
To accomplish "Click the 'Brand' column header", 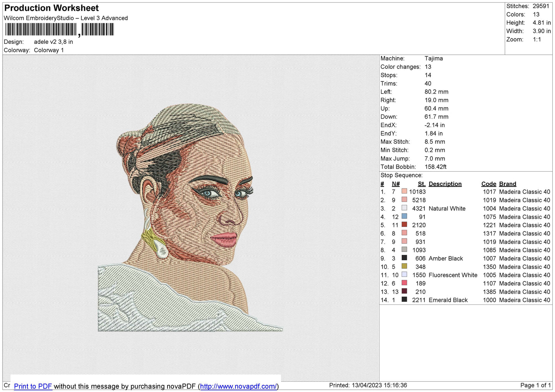I will pos(507,184).
